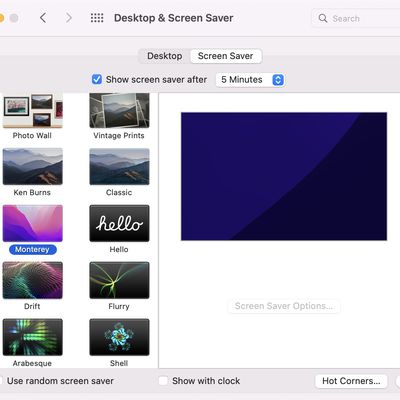Enable Show with clock checkbox

(163, 381)
